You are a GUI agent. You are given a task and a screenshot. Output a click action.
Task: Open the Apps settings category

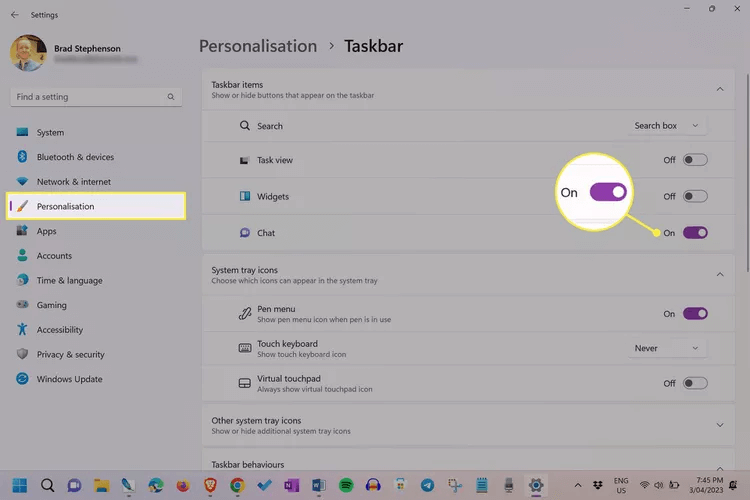(46, 231)
